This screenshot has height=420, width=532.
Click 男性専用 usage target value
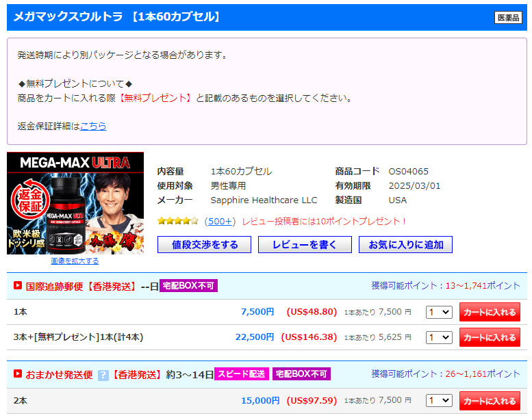(228, 186)
